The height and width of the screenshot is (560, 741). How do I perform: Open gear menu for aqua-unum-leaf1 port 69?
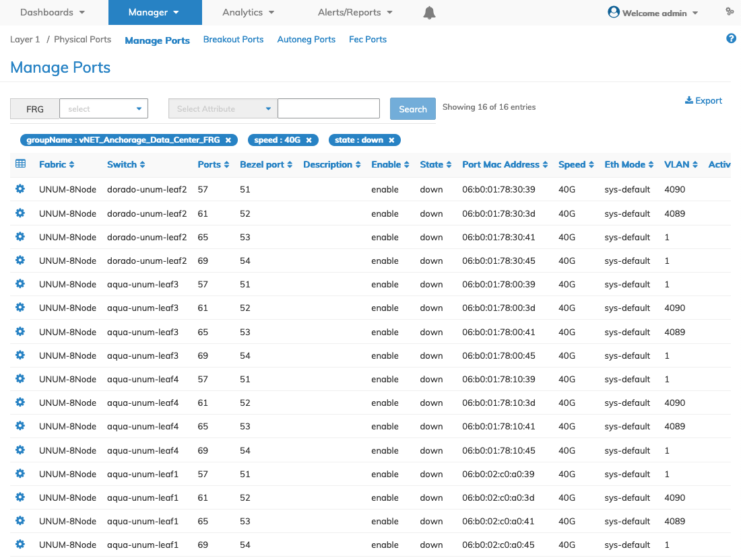pos(20,545)
